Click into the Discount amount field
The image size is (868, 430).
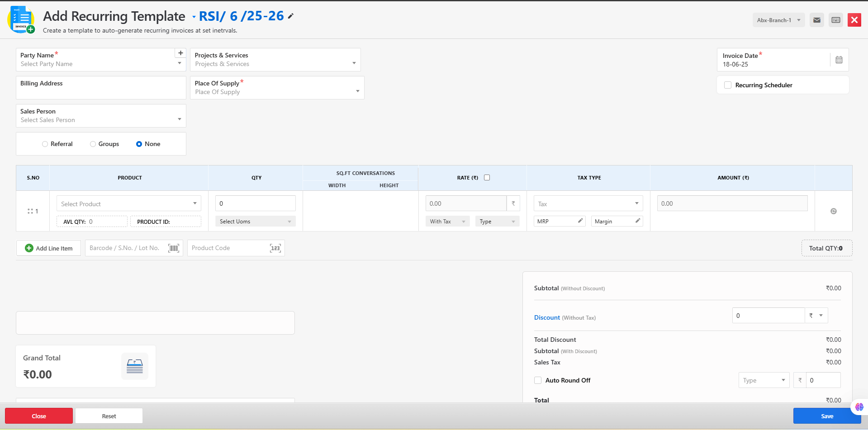coord(768,316)
